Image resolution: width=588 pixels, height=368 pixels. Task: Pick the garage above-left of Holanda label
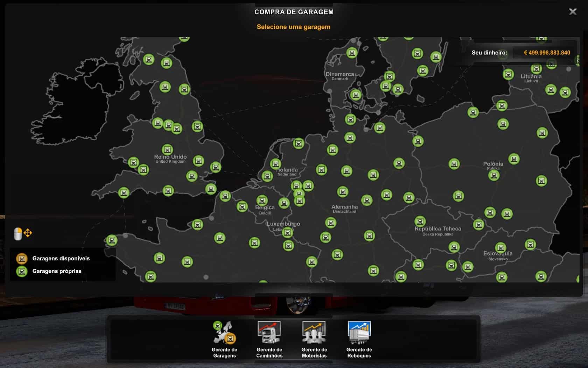275,164
